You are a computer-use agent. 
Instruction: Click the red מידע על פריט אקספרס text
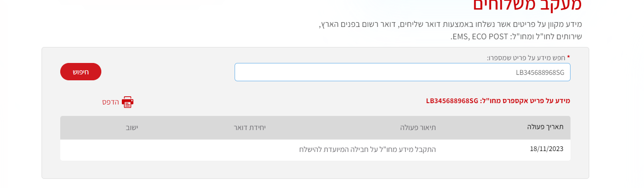[x=526, y=100]
